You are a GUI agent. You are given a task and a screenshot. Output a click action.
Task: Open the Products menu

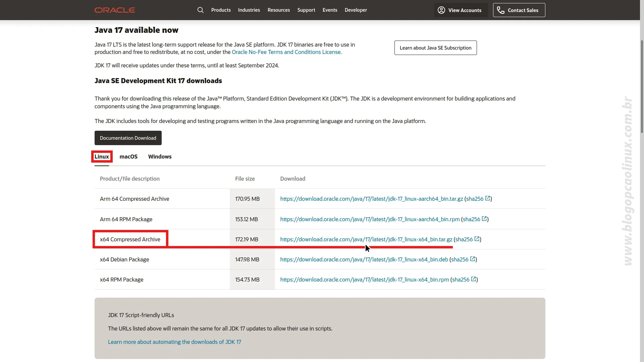pos(221,10)
